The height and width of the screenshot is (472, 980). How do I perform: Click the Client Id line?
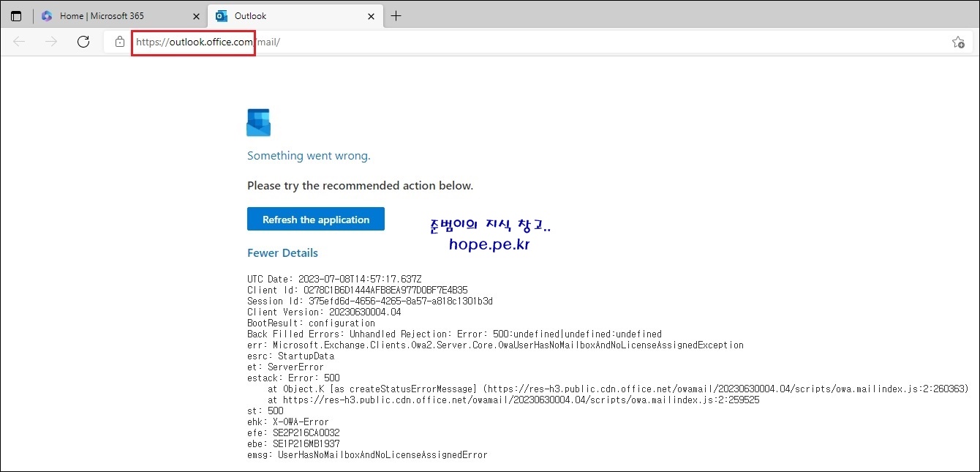click(358, 290)
